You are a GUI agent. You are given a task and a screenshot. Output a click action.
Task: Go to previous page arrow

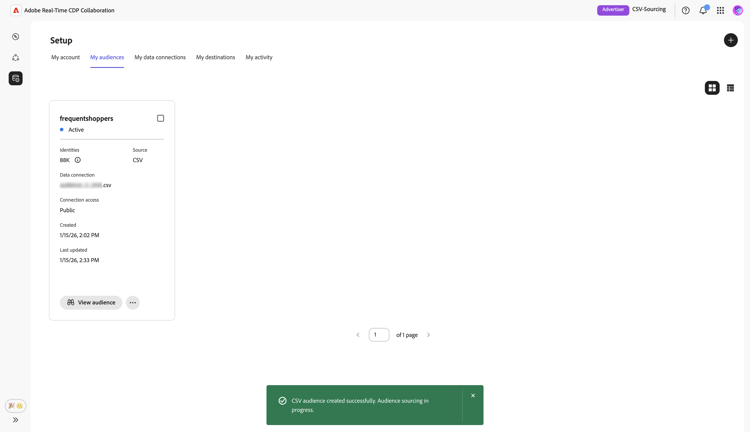(358, 335)
